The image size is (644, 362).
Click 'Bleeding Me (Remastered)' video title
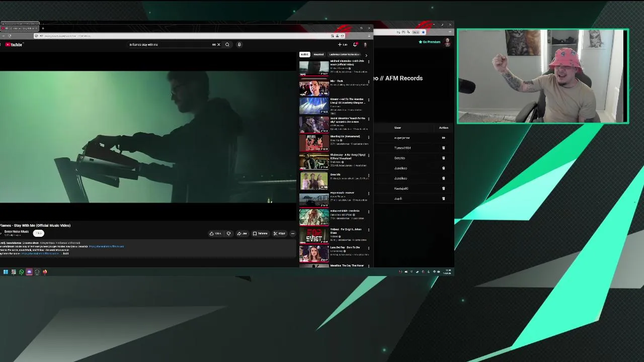[x=345, y=136]
